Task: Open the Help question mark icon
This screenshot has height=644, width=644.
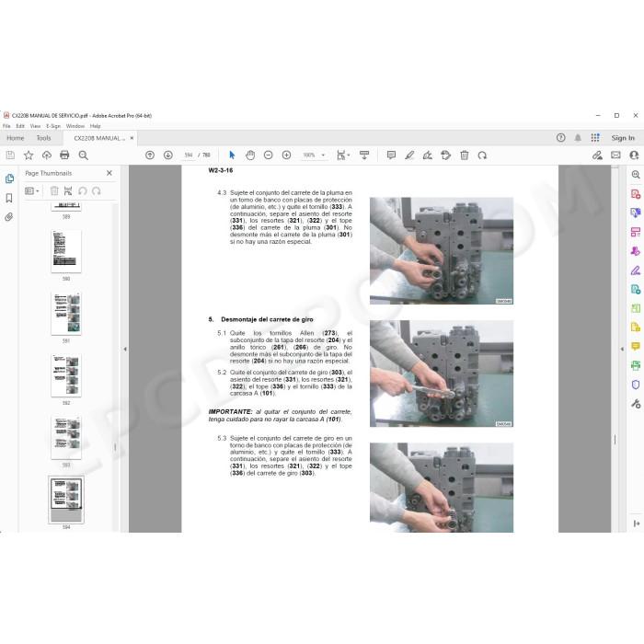Action: tap(561, 138)
